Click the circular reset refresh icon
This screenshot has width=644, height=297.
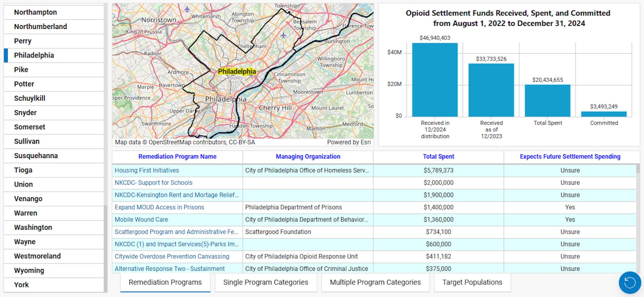630,283
